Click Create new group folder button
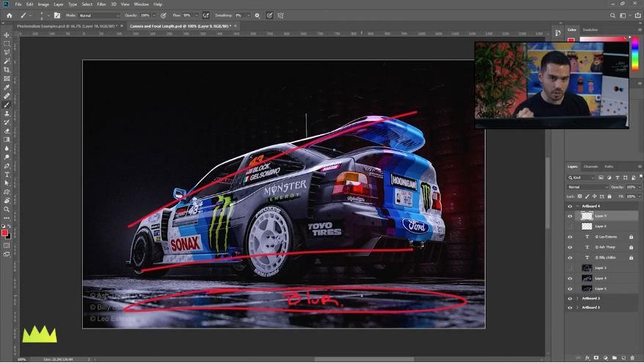This screenshot has width=644, height=363. (x=615, y=358)
